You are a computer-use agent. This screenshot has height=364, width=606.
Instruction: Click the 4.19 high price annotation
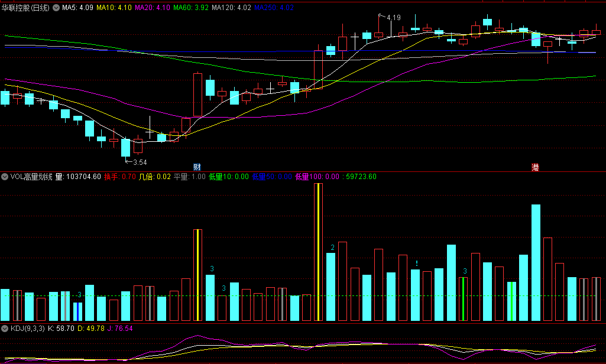(x=393, y=17)
